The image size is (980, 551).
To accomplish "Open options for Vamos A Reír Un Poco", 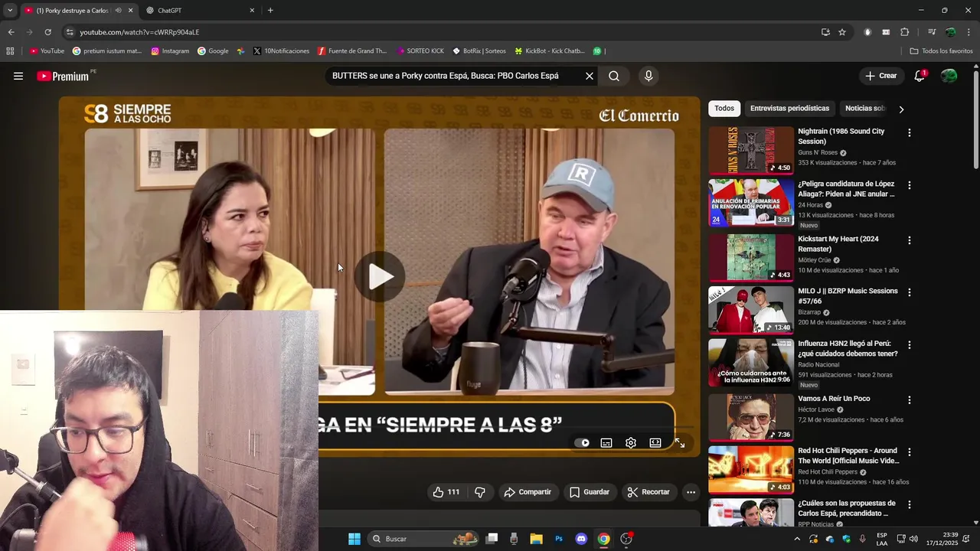I will (910, 400).
